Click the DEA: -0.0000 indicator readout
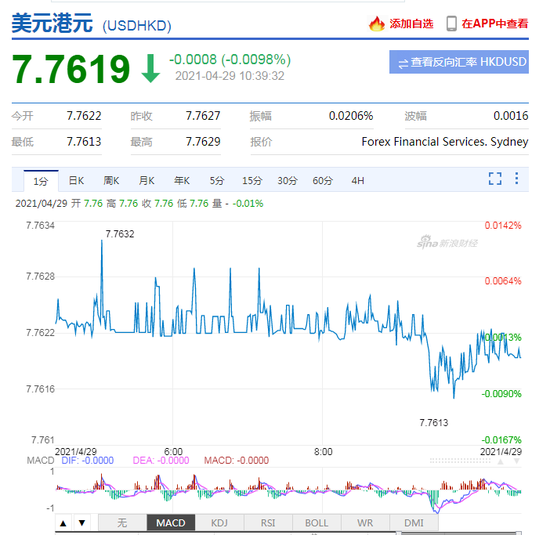Viewport: 550px width, 535px height. [161, 461]
